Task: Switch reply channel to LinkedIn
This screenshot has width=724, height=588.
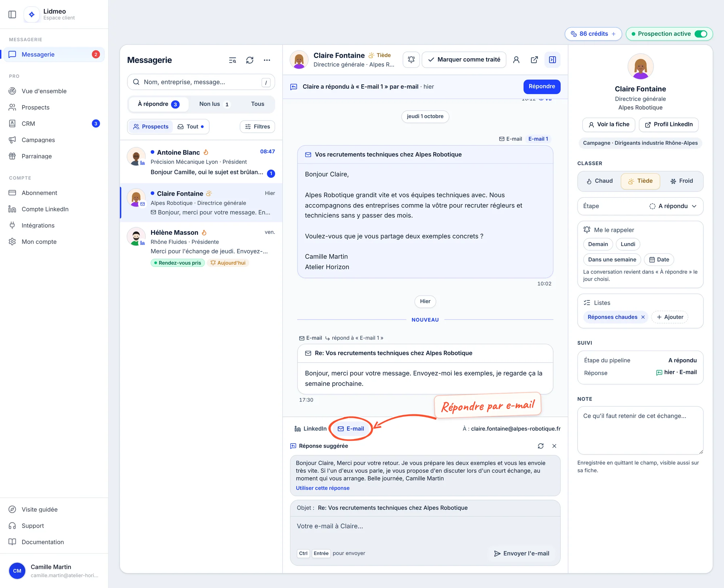Action: [x=311, y=428]
